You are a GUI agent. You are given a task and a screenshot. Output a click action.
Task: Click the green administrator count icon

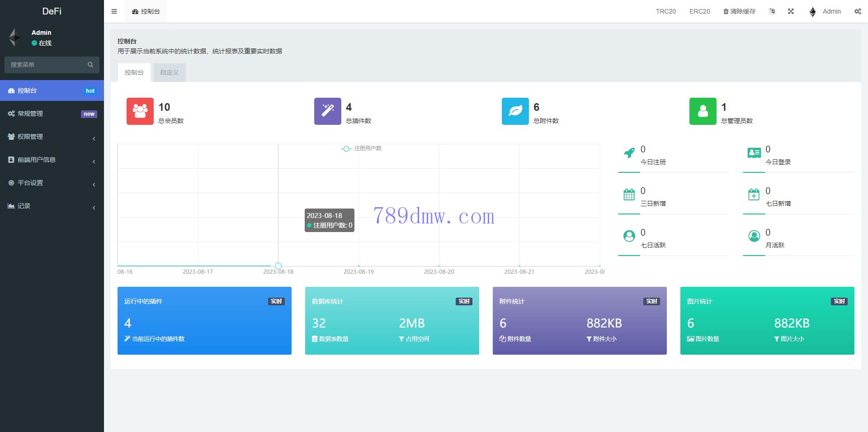pos(703,111)
